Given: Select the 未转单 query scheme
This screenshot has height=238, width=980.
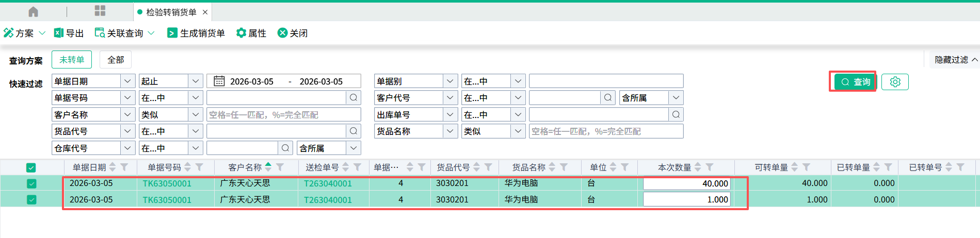Looking at the screenshot, I should pos(72,60).
